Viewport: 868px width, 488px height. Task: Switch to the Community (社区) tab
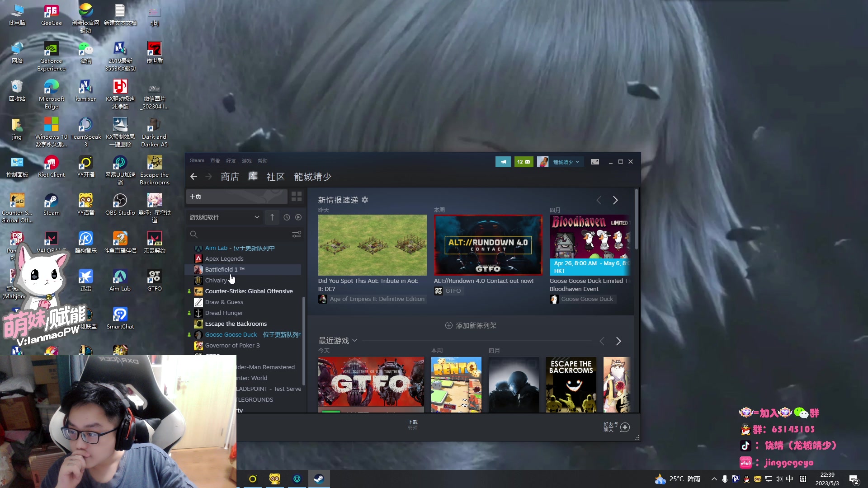(x=275, y=177)
